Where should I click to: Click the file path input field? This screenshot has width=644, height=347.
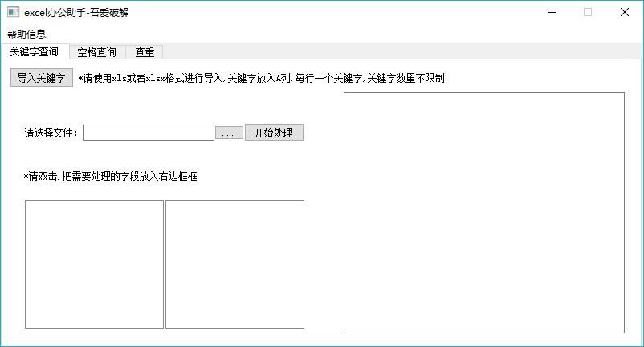(x=149, y=133)
